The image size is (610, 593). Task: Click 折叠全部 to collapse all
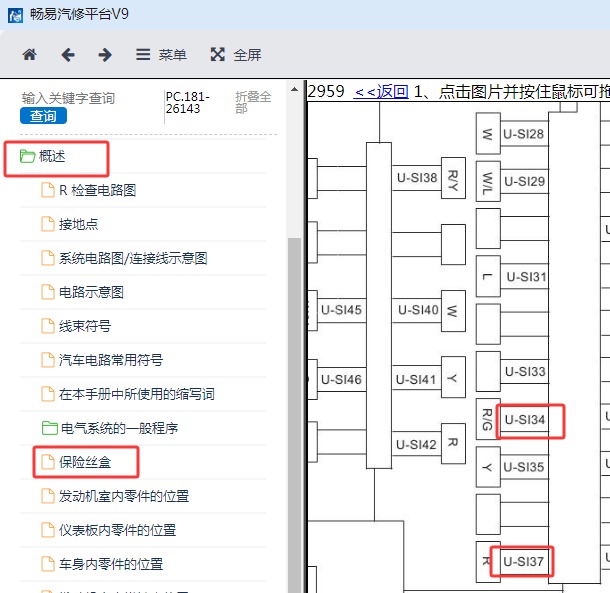pyautogui.click(x=253, y=102)
